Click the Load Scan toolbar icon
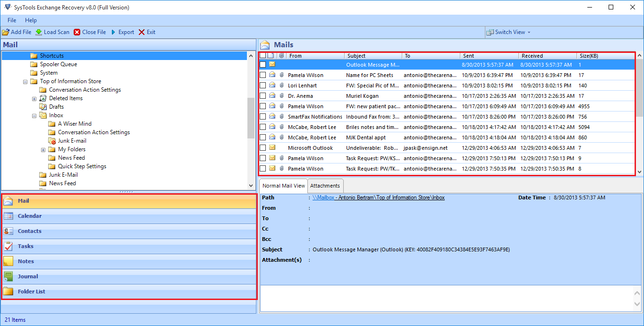The height and width of the screenshot is (326, 644). (39, 32)
